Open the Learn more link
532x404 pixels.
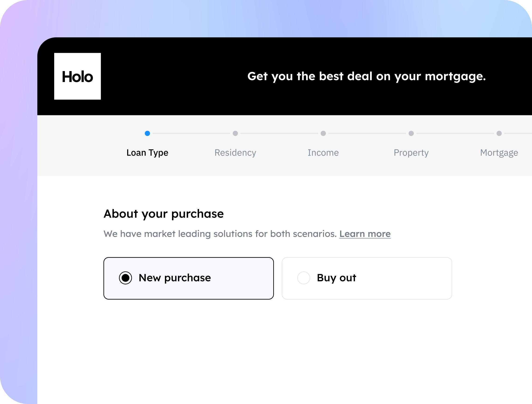point(365,234)
